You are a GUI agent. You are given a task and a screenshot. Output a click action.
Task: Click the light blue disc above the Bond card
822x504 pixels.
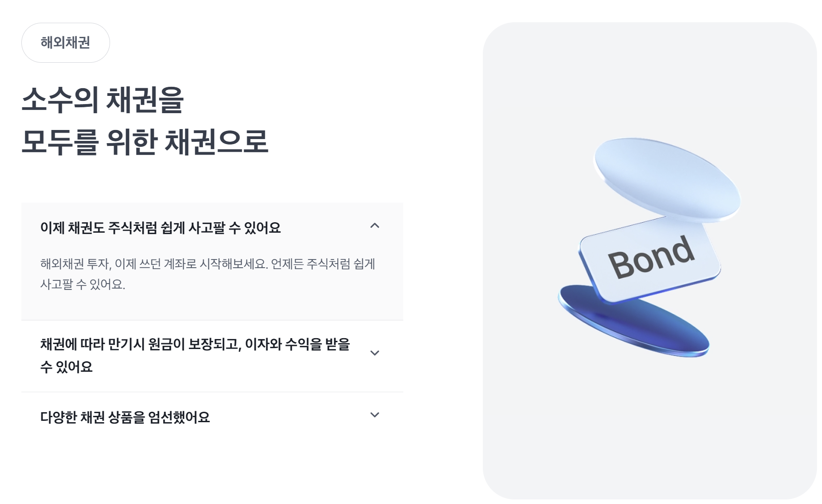point(667,180)
